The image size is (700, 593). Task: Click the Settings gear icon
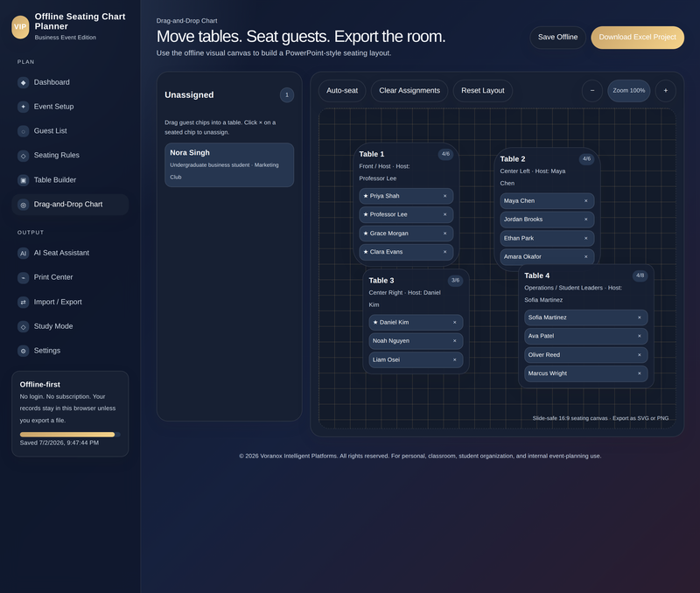pos(24,351)
